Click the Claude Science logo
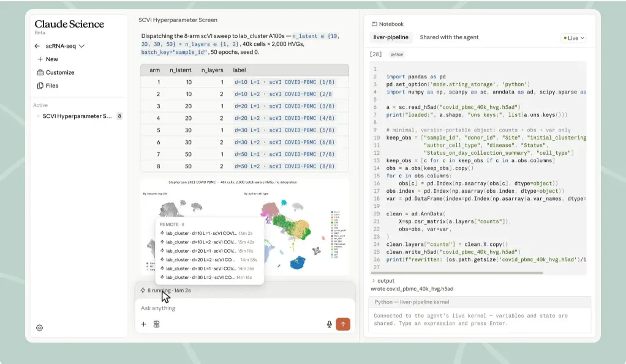 (69, 24)
